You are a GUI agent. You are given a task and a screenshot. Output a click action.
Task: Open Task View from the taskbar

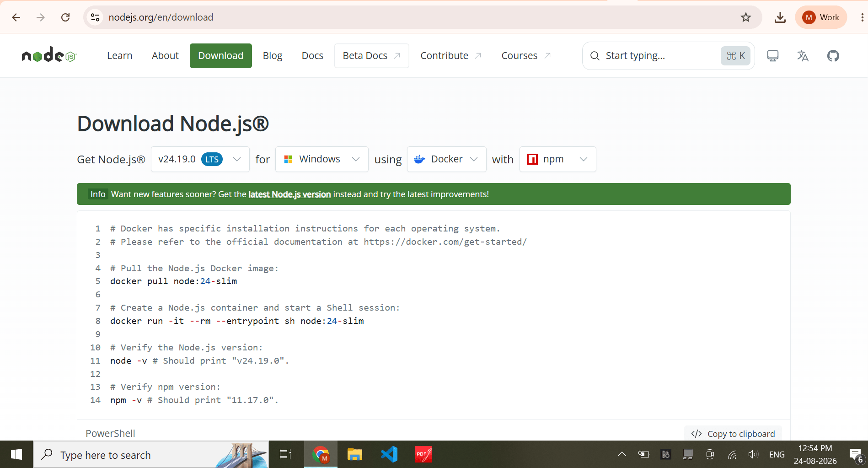click(x=285, y=455)
